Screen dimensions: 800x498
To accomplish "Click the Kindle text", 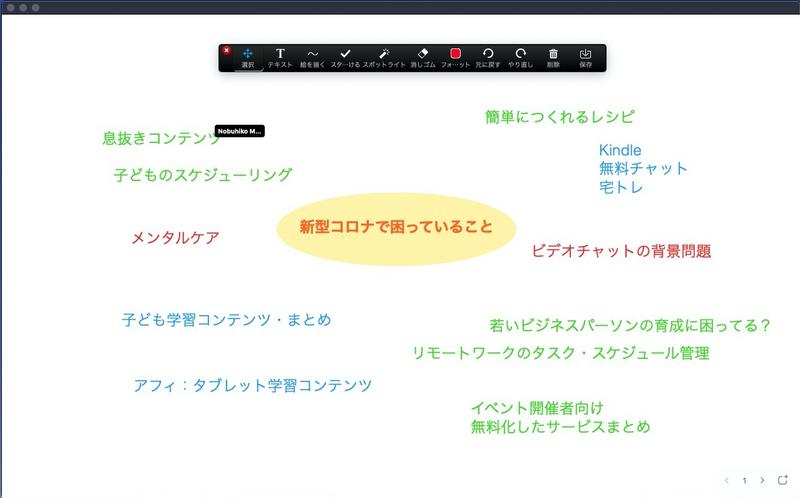I will (x=620, y=150).
